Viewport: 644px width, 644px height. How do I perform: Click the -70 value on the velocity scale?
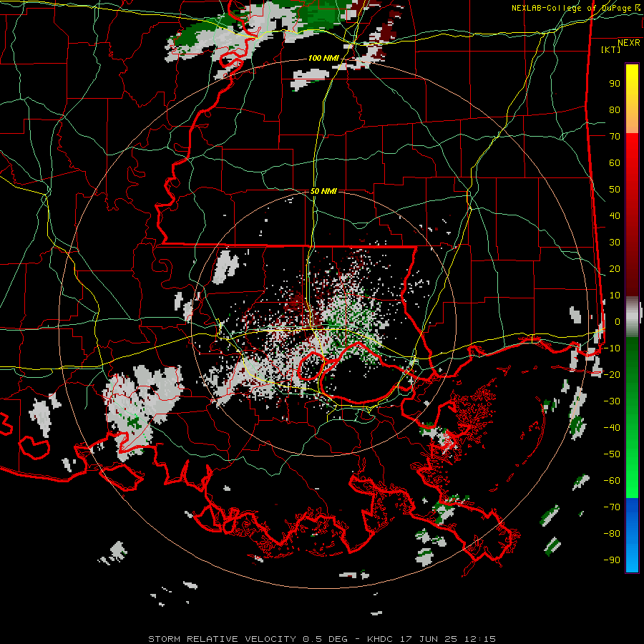pyautogui.click(x=612, y=507)
